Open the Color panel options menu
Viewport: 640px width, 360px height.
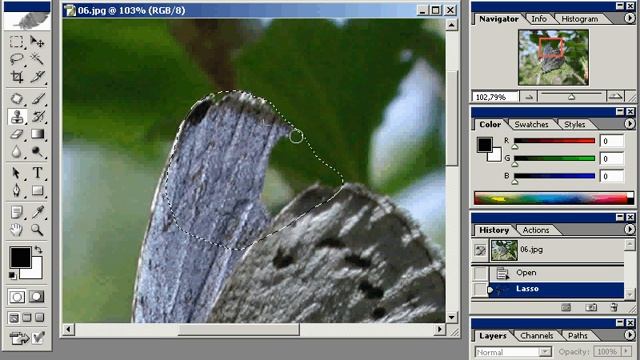[x=629, y=124]
